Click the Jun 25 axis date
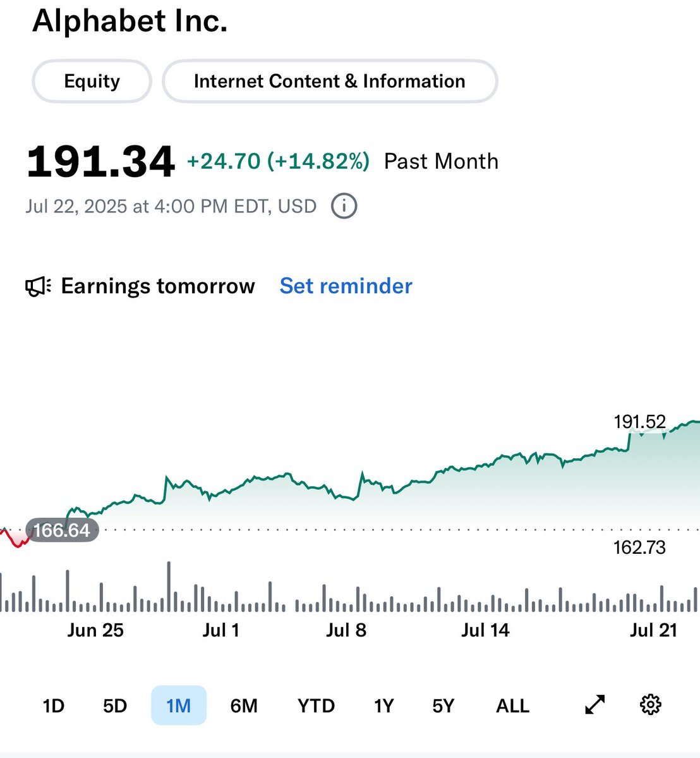 95,630
